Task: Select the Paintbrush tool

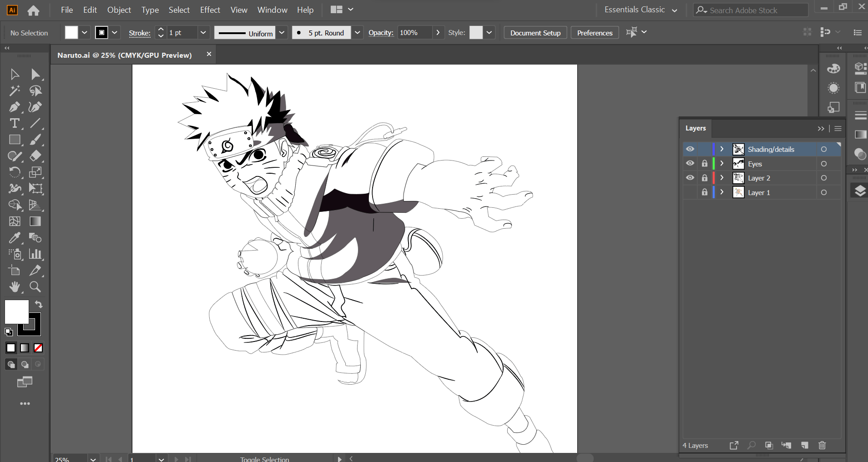Action: pyautogui.click(x=35, y=140)
